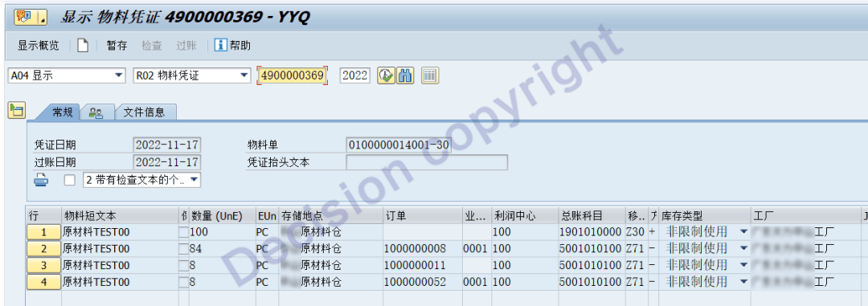Screen dimensions: 868x306
Task: Click movement type Z30 cell
Action: point(636,232)
